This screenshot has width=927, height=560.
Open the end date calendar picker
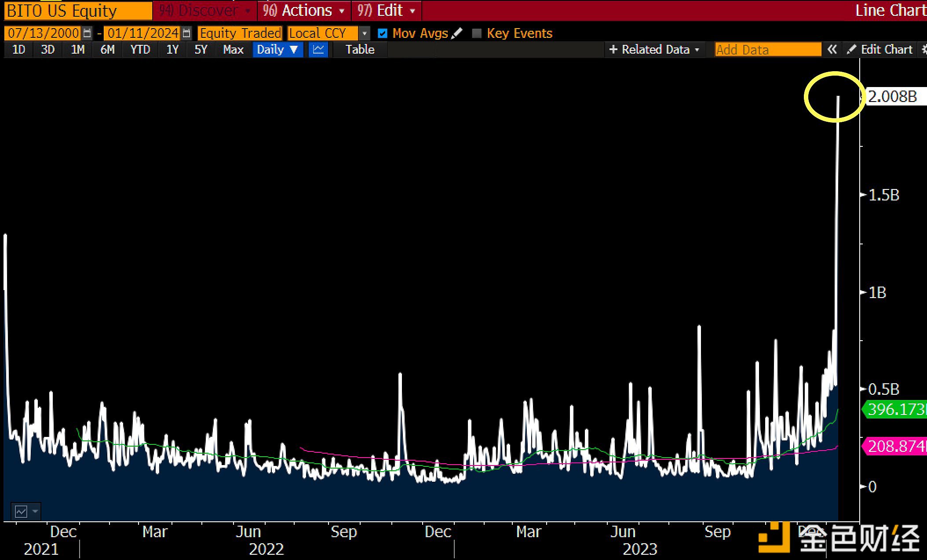click(x=186, y=33)
